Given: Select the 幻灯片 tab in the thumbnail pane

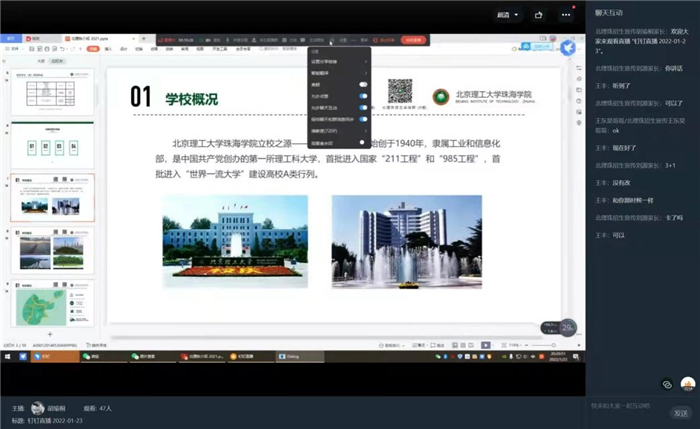Looking at the screenshot, I should (x=57, y=61).
